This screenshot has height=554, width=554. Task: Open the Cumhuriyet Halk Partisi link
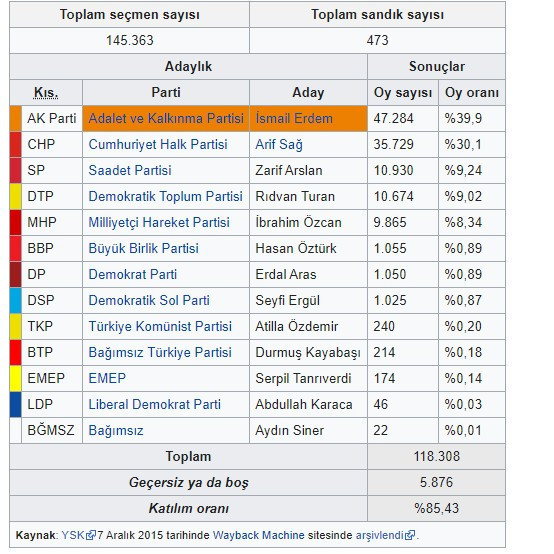point(158,145)
